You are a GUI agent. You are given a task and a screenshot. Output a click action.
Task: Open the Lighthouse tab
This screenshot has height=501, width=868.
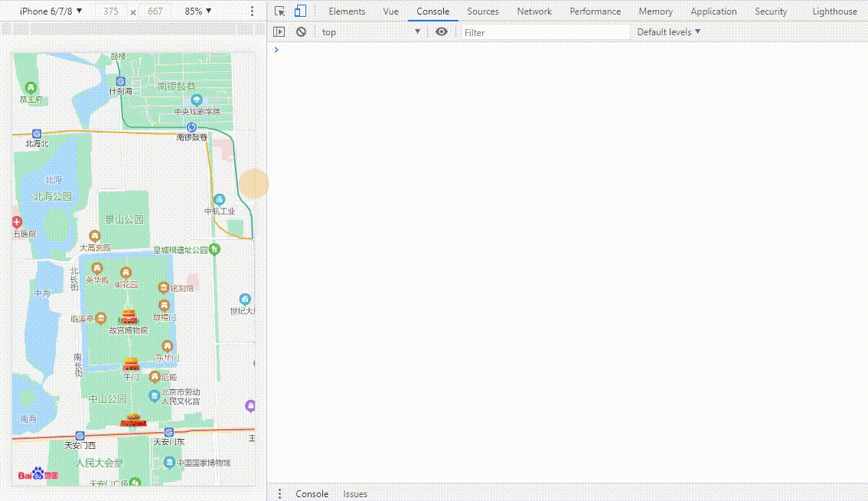coord(834,11)
